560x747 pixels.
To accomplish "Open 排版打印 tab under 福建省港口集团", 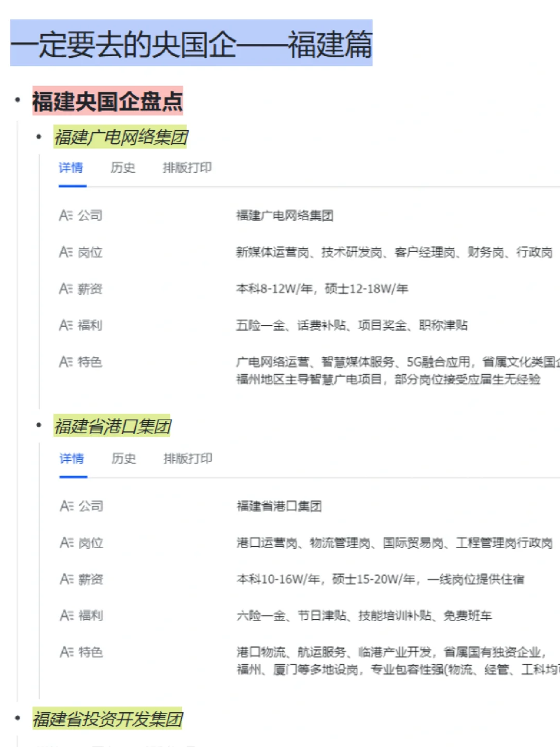I will (x=188, y=459).
